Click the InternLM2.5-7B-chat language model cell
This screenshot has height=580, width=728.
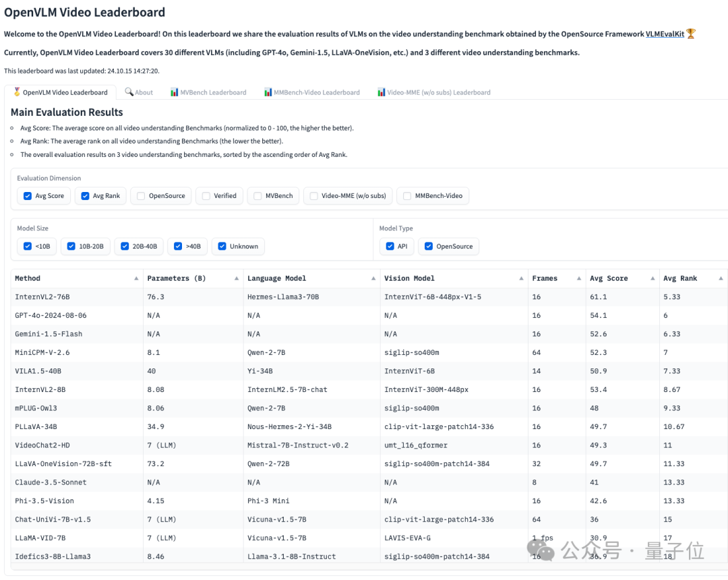[311, 390]
